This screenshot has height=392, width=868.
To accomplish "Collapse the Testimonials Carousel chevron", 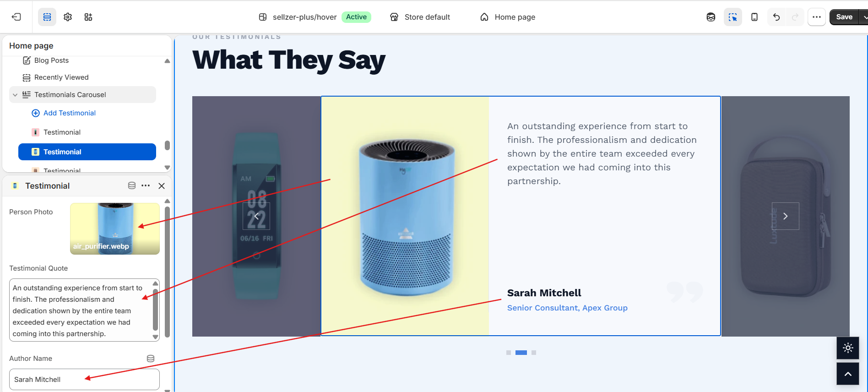I will pyautogui.click(x=15, y=95).
